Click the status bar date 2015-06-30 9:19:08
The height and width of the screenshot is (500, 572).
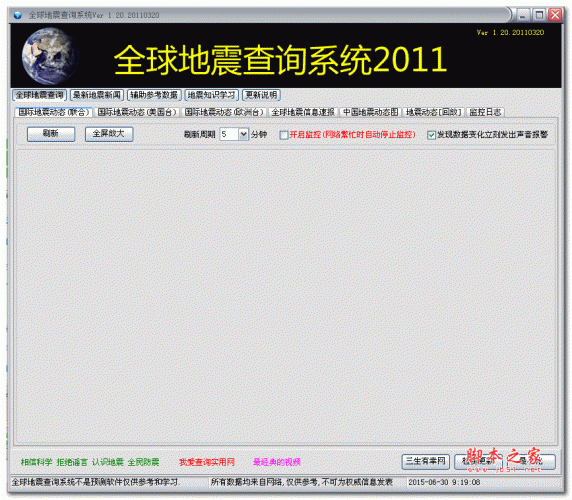(444, 482)
